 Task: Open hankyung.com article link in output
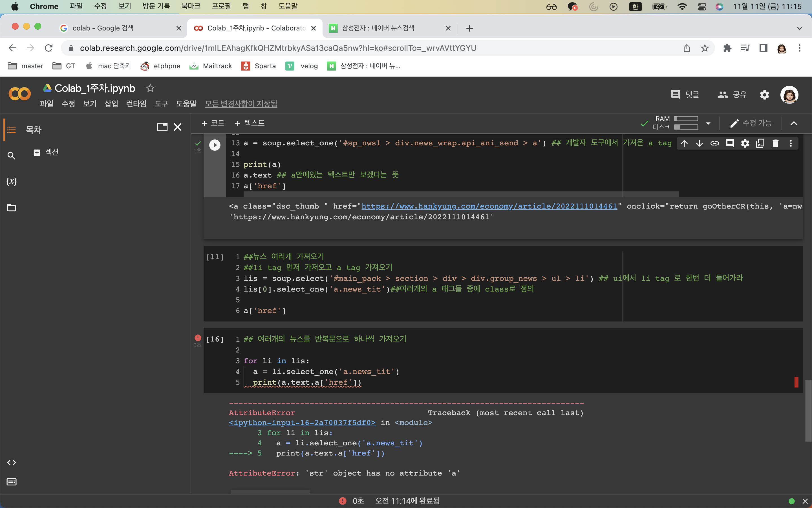click(x=489, y=206)
